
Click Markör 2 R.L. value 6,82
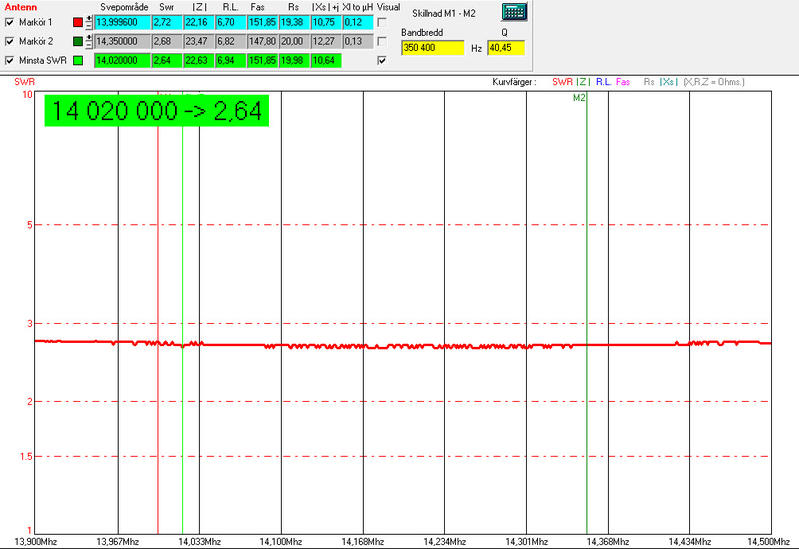[x=230, y=41]
